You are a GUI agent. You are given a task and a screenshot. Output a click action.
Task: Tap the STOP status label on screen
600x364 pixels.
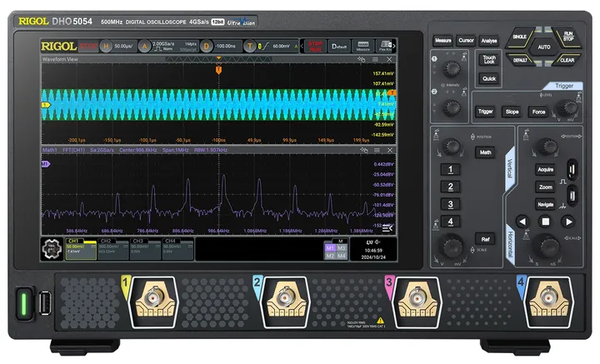coord(88,47)
